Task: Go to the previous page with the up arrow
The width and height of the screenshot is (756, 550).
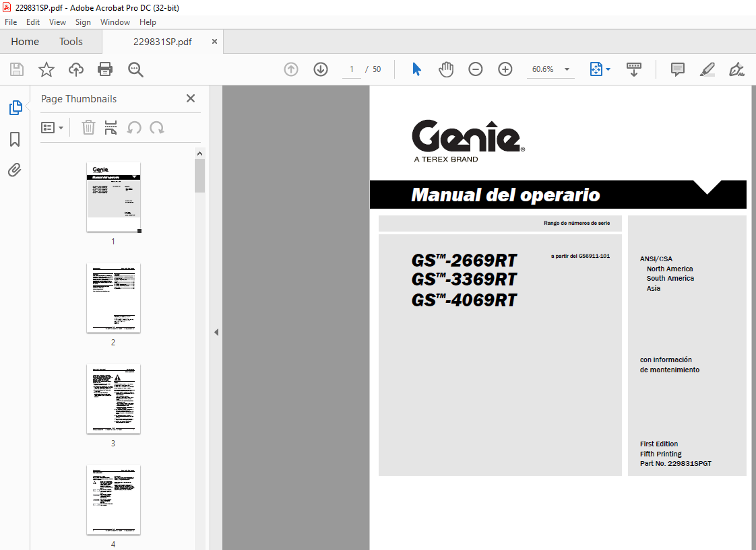Action: 290,69
